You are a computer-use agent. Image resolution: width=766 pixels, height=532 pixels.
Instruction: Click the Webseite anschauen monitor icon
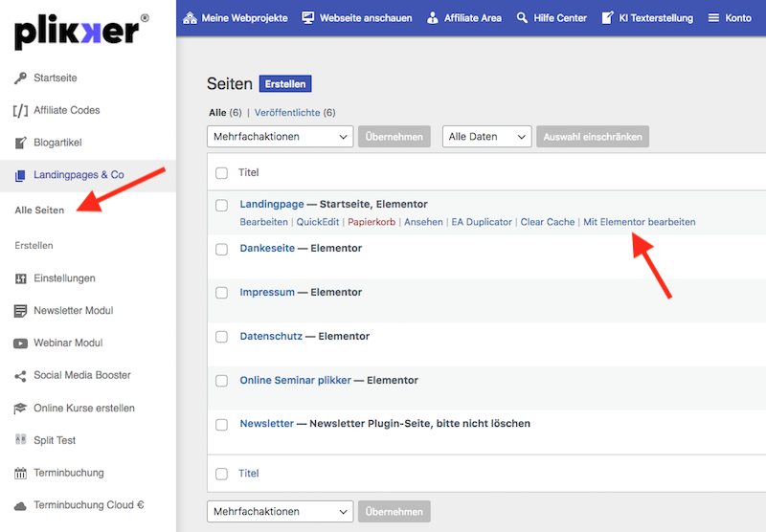pos(307,18)
